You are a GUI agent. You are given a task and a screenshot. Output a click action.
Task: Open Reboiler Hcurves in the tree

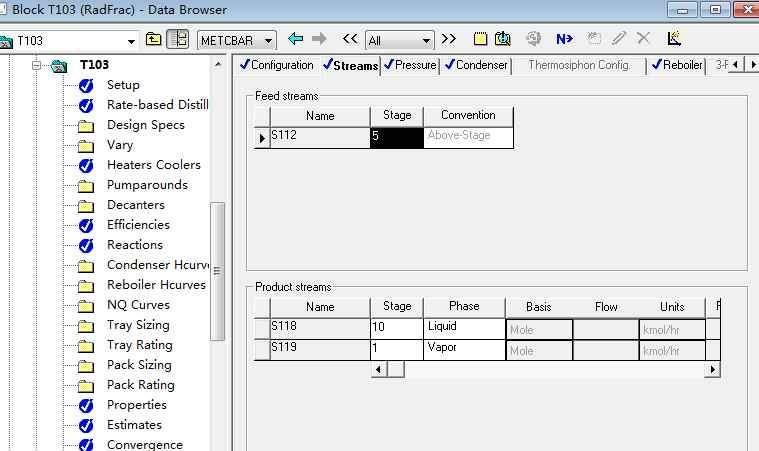156,285
